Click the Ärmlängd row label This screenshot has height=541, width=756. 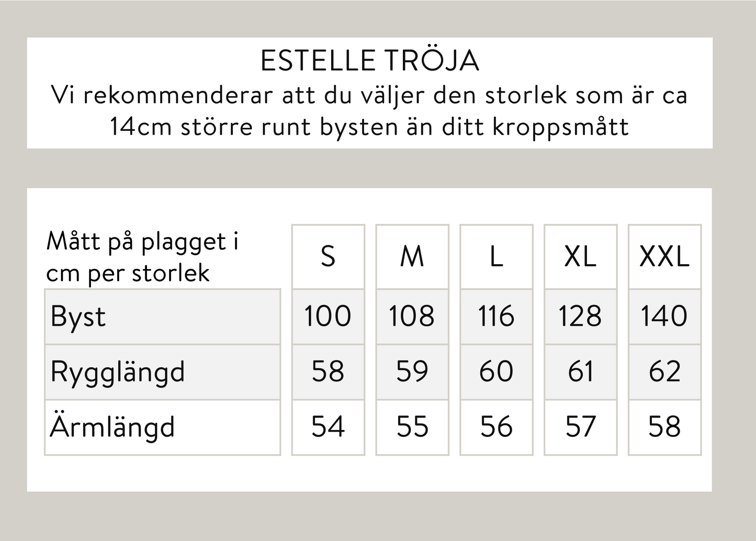coord(112,427)
